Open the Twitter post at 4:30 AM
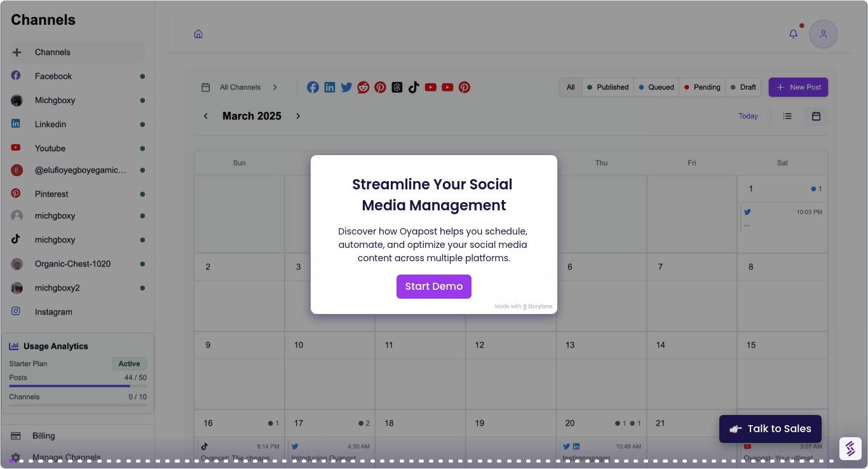Viewport: 868px width, 469px height. (x=330, y=452)
